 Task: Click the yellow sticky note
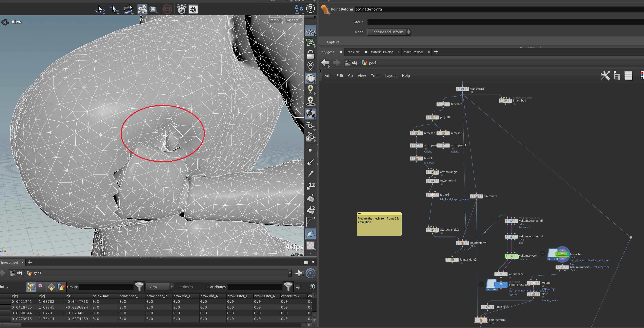coord(379,225)
